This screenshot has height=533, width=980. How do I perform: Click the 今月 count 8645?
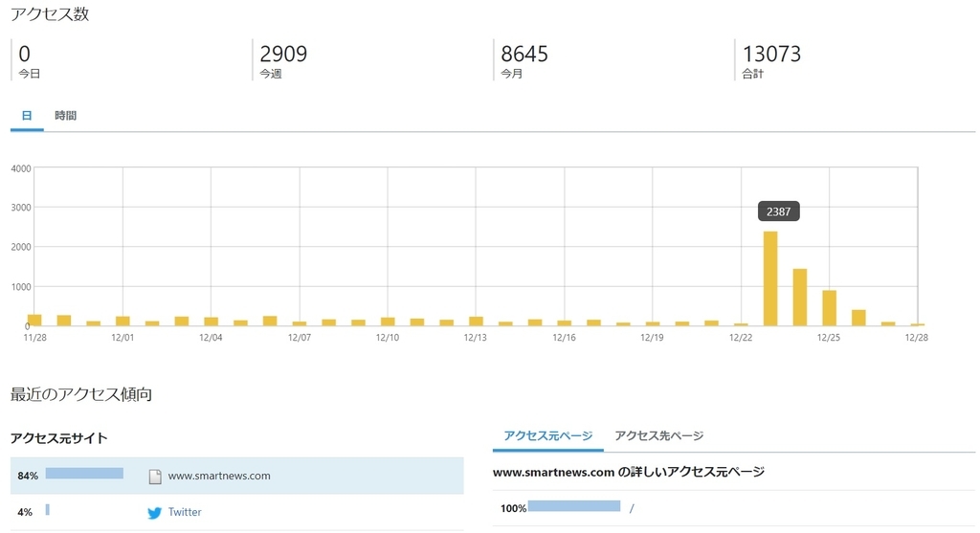tap(524, 54)
